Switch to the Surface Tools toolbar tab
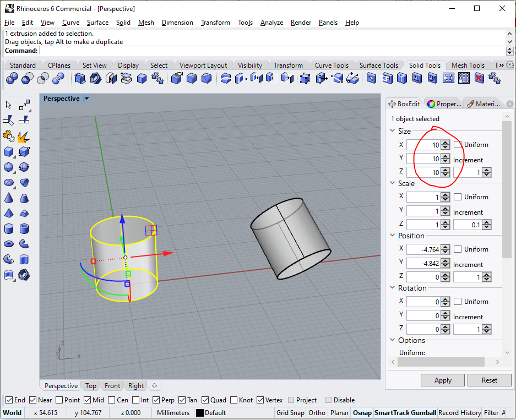The width and height of the screenshot is (516, 420). pyautogui.click(x=378, y=66)
